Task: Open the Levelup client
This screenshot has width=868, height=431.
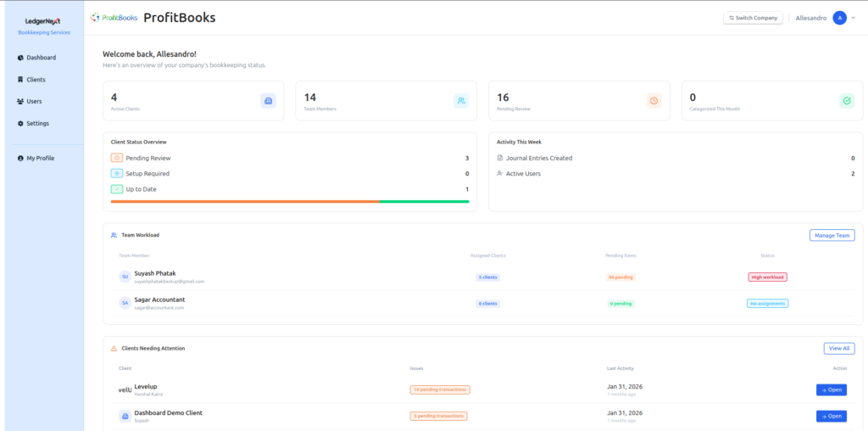Action: (x=832, y=390)
